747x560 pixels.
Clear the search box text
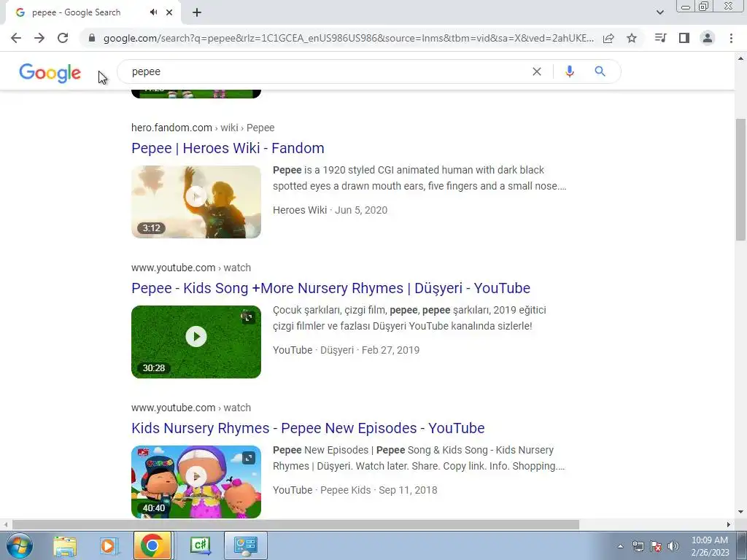[537, 71]
